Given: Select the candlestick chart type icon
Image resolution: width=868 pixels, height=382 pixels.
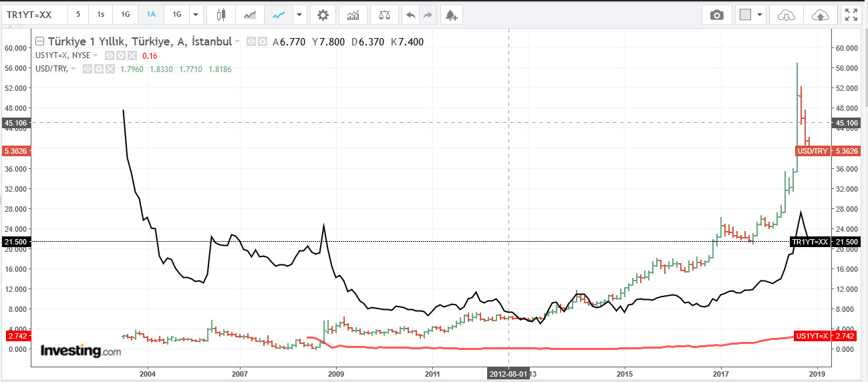Looking at the screenshot, I should [x=222, y=15].
